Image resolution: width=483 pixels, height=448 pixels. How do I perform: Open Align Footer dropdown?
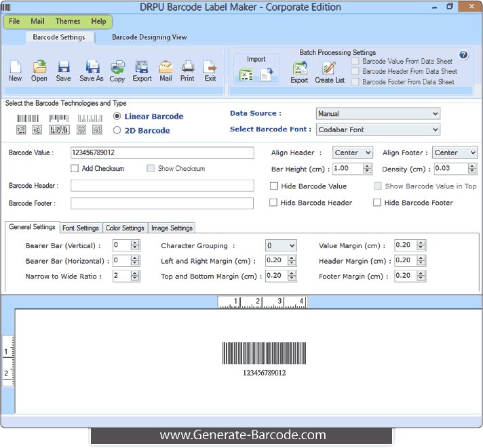point(455,152)
